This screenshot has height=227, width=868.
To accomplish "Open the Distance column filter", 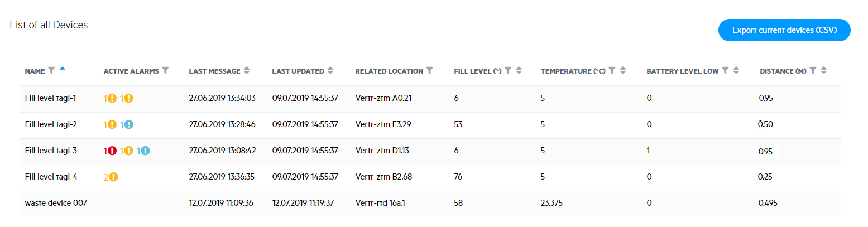I will [813, 71].
